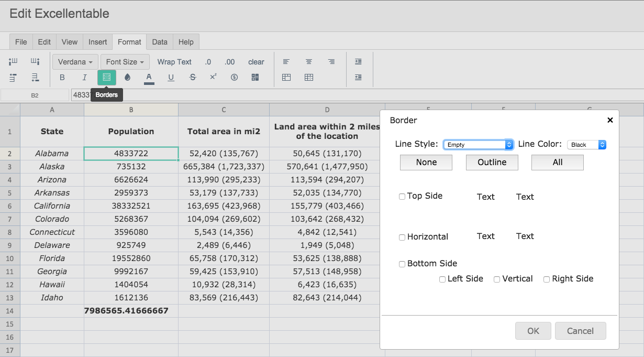Center align text icon
The height and width of the screenshot is (357, 644).
(309, 62)
